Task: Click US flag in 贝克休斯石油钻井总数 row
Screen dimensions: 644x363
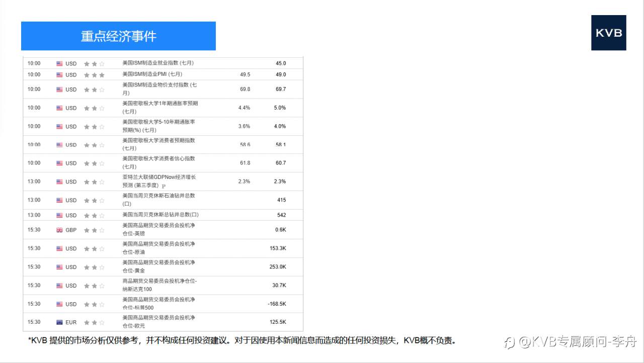Action: [x=59, y=200]
